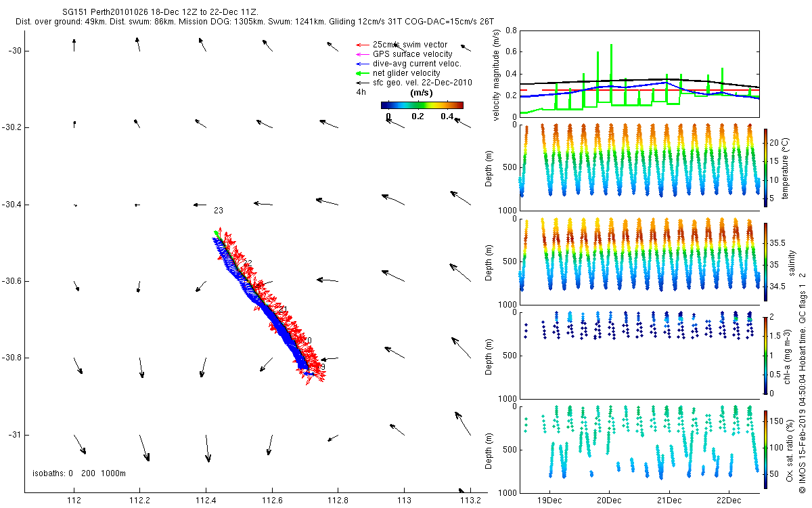
Task: Click the 'isobaths: 0 200 1000m' label
Action: pos(79,473)
